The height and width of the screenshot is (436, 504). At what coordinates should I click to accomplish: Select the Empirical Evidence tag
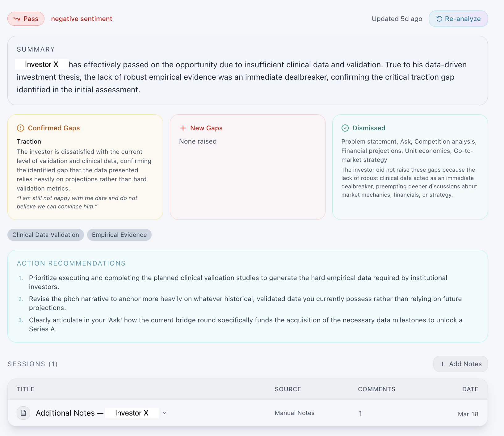pyautogui.click(x=119, y=235)
